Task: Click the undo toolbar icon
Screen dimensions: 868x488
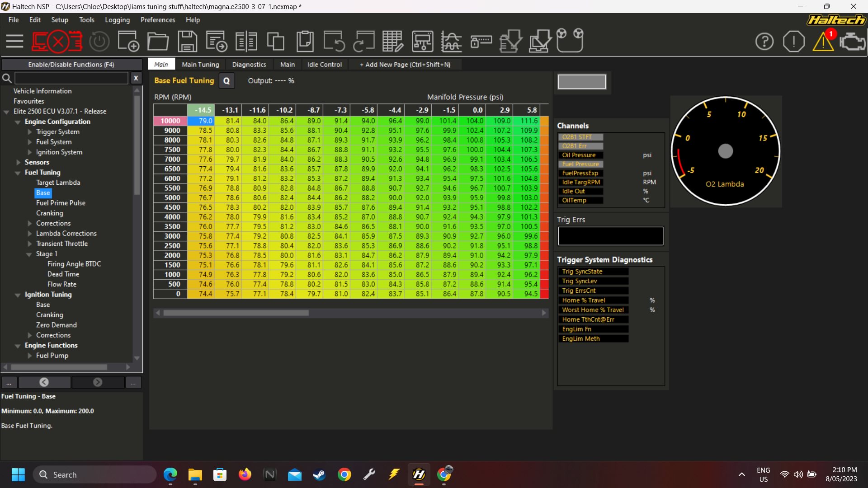Action: (x=335, y=42)
